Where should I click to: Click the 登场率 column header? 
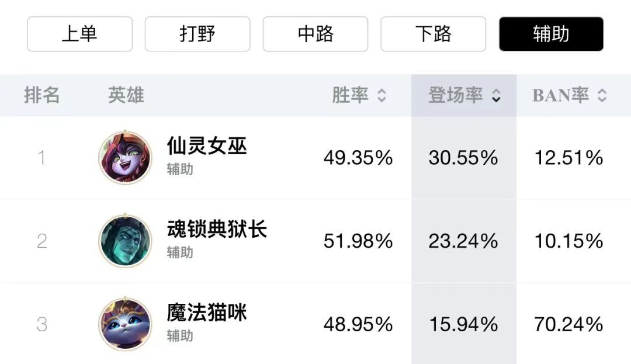456,95
